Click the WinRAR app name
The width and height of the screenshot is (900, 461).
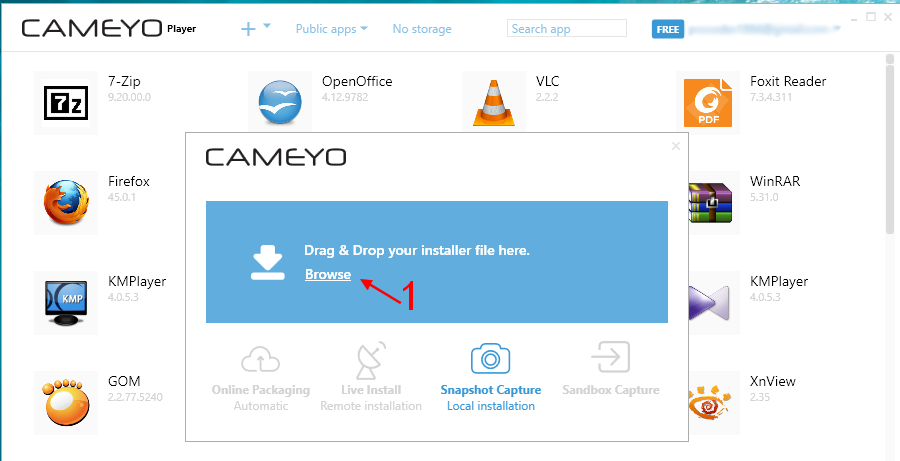tap(775, 181)
